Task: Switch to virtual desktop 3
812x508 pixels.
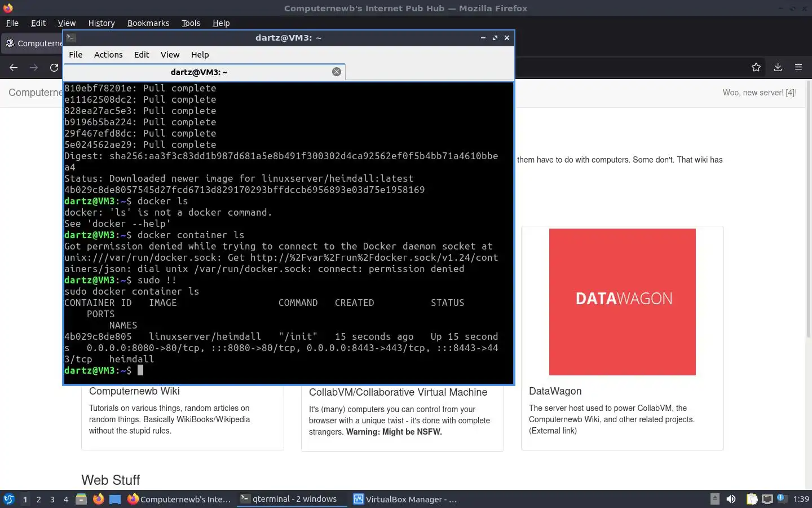Action: coord(52,499)
